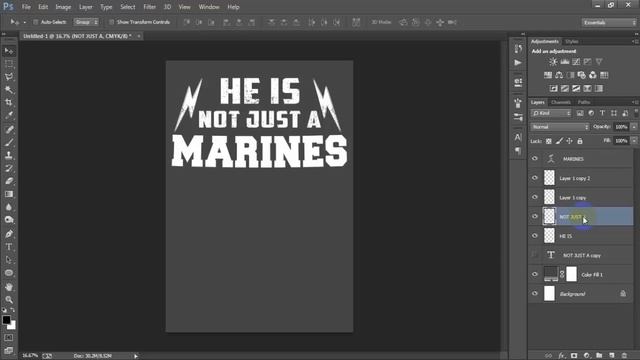This screenshot has width=640, height=360.
Task: Add a Levels adjustment
Action: 564,62
